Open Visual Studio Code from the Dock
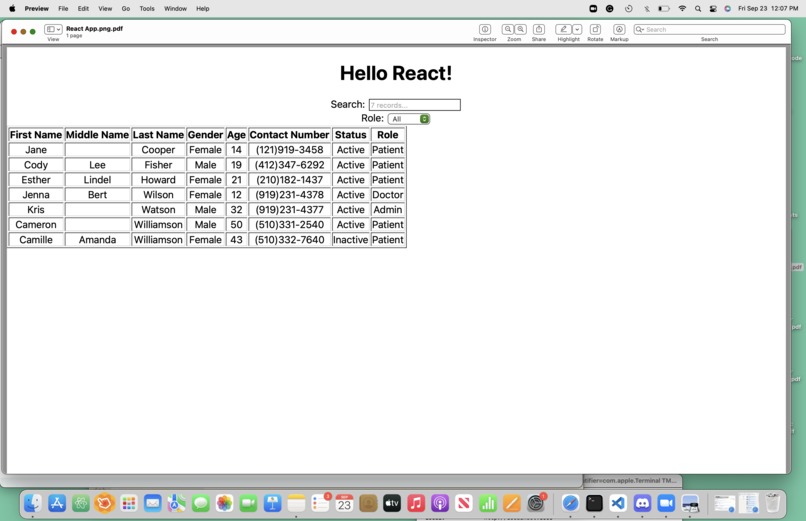This screenshot has height=521, width=806. 618,503
